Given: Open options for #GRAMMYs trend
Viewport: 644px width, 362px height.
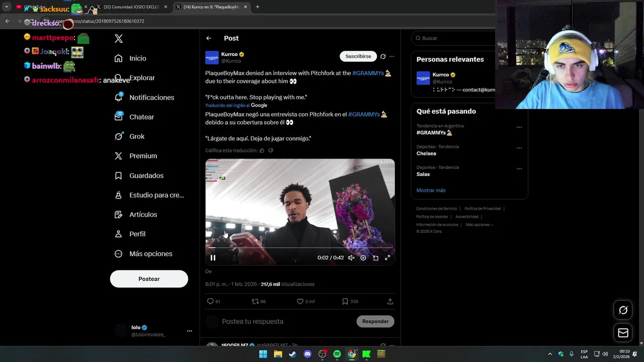Looking at the screenshot, I should tap(519, 127).
